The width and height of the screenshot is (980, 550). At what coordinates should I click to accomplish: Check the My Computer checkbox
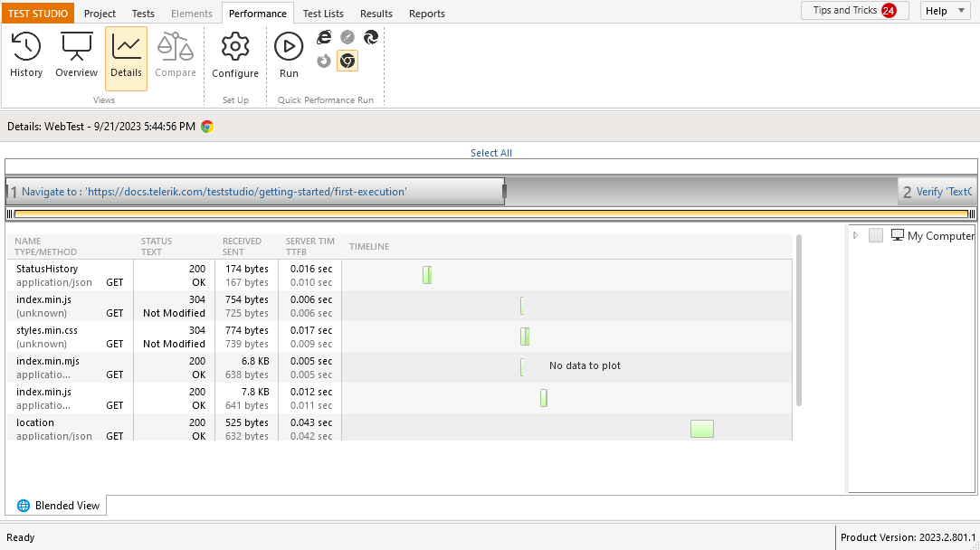[876, 235]
